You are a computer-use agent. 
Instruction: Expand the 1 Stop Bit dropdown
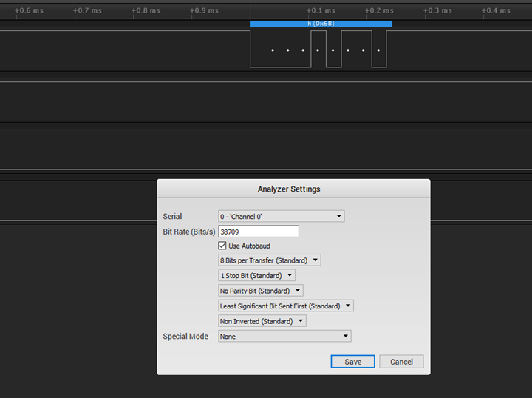tap(256, 276)
